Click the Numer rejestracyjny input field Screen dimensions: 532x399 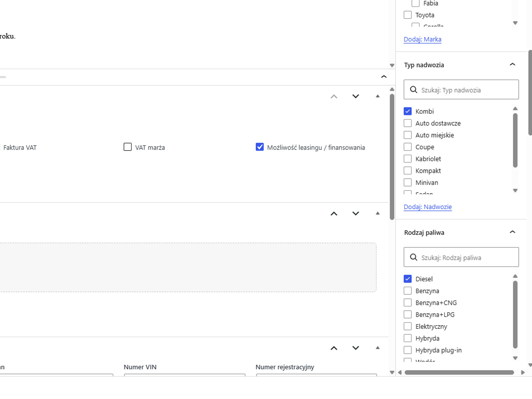coord(316,375)
